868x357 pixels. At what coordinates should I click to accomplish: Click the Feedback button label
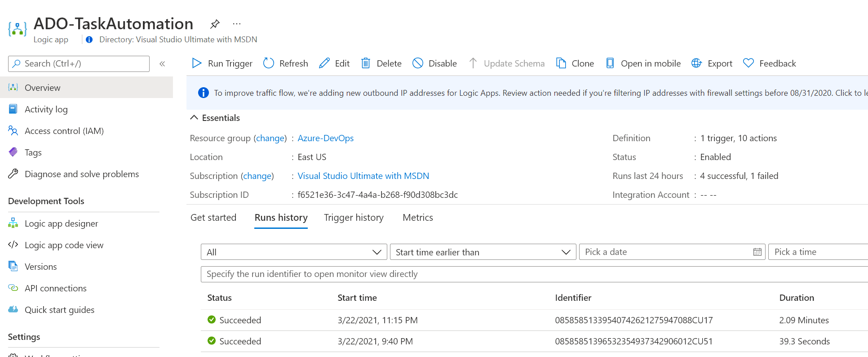click(777, 63)
